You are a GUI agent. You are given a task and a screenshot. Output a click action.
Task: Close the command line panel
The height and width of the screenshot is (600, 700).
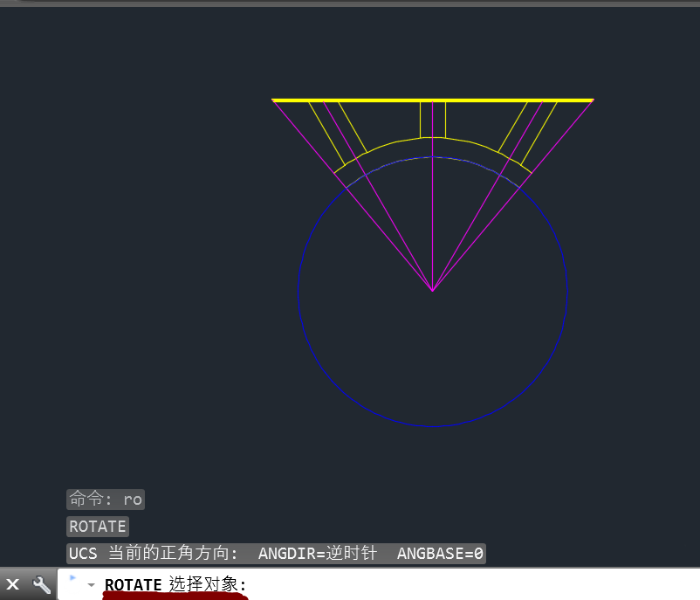tap(13, 584)
